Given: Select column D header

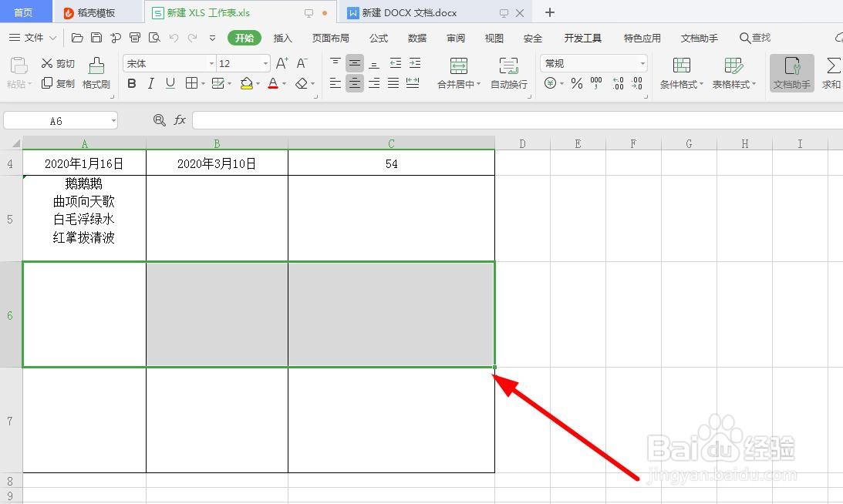Looking at the screenshot, I should tap(522, 143).
